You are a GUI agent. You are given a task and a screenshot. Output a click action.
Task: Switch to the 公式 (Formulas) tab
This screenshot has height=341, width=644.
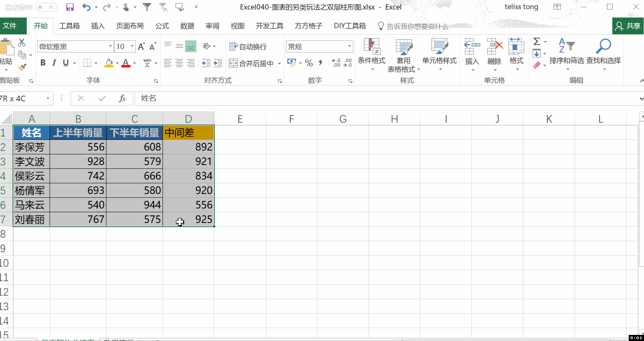click(162, 26)
